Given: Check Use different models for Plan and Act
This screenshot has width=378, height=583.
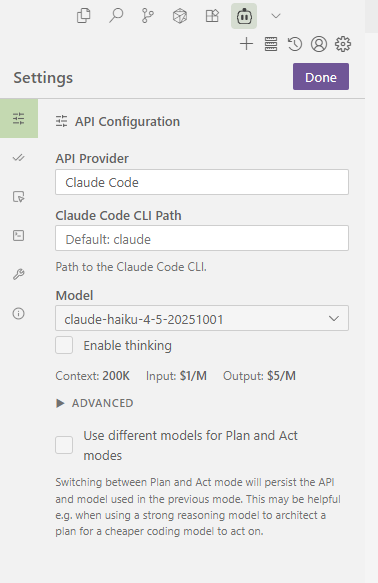Looking at the screenshot, I should click(x=64, y=445).
